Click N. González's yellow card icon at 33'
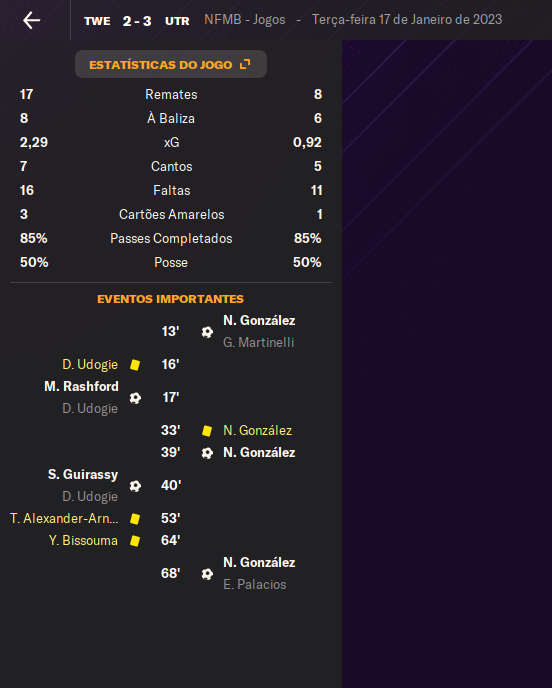This screenshot has height=688, width=552. click(207, 430)
